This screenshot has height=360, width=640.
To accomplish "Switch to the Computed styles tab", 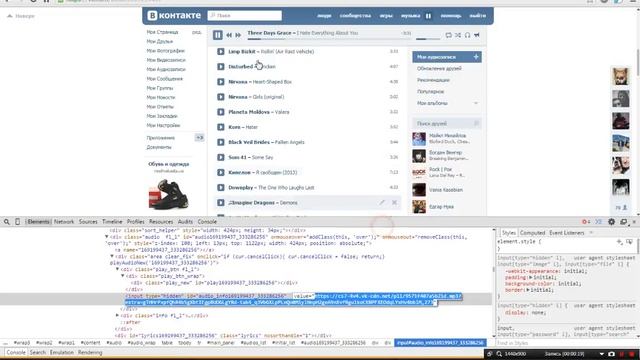I will point(532,233).
